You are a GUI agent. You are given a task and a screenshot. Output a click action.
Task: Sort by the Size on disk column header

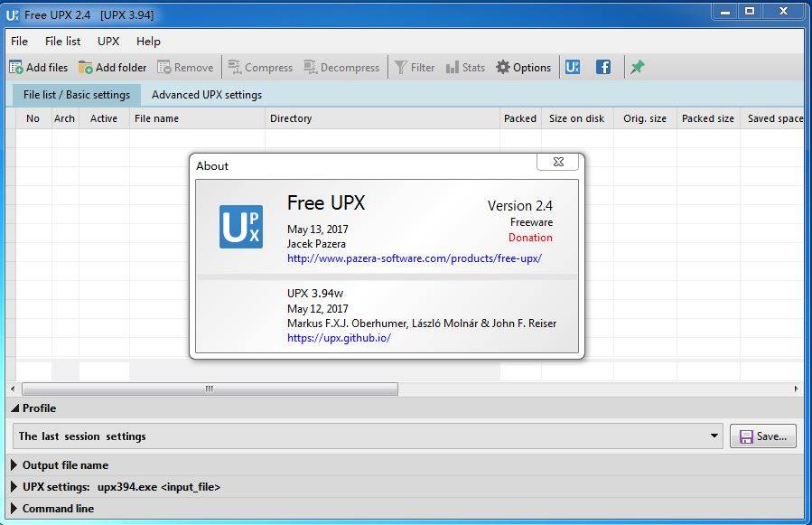577,118
